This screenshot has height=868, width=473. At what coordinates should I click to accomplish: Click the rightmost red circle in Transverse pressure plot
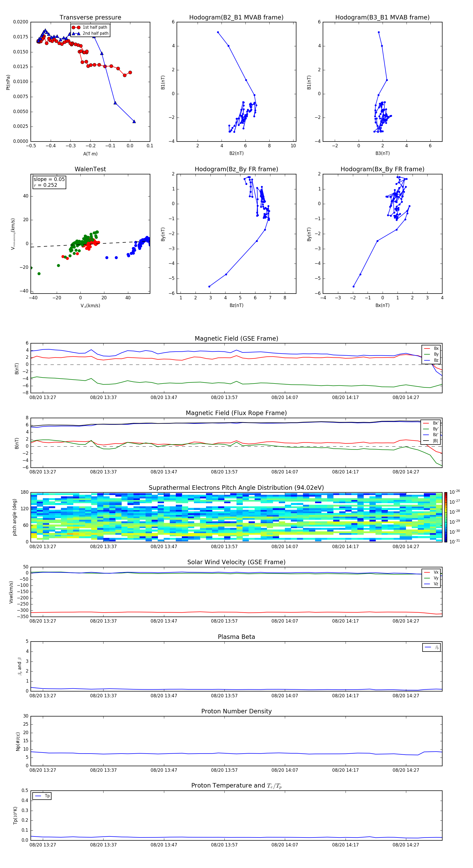[130, 72]
